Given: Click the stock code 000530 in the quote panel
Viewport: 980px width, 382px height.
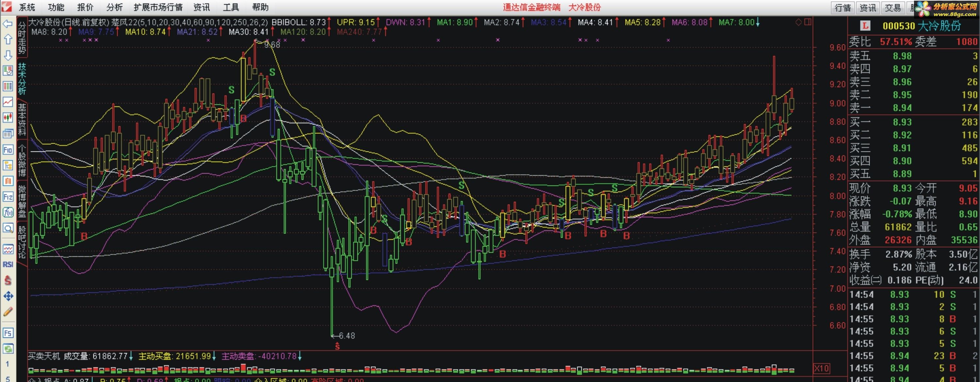Looking at the screenshot, I should [899, 26].
